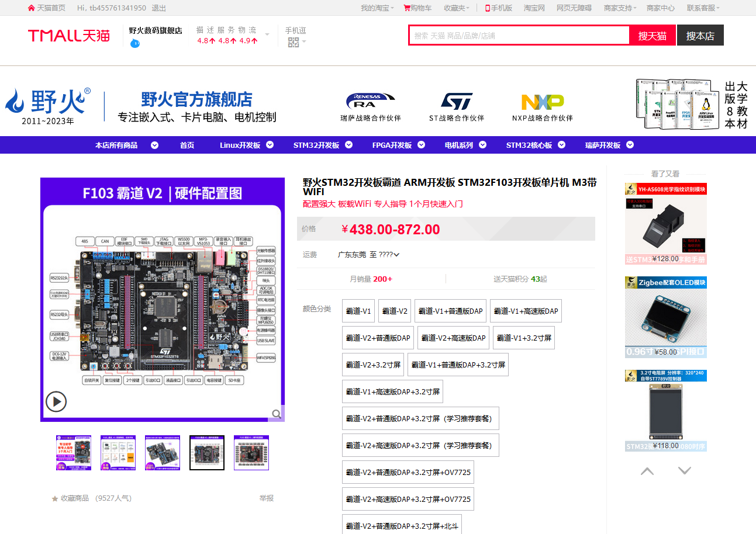Open the 网页无障碍 link
Screen dimensions: 756x534
tap(574, 8)
